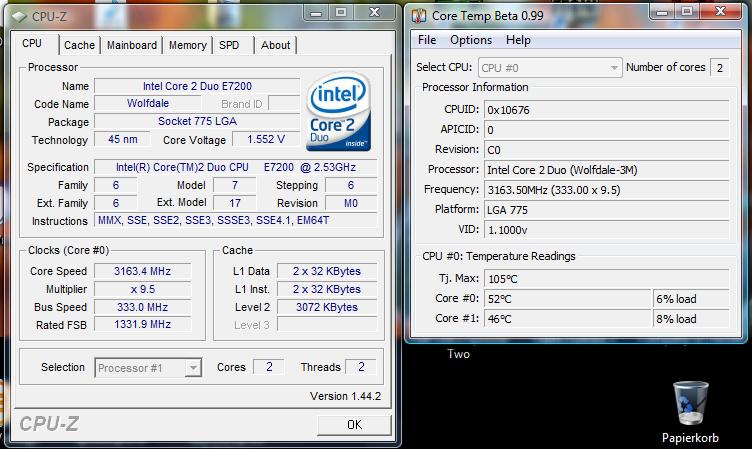Click the Multiplier value 'x 9.5'

coord(142,289)
